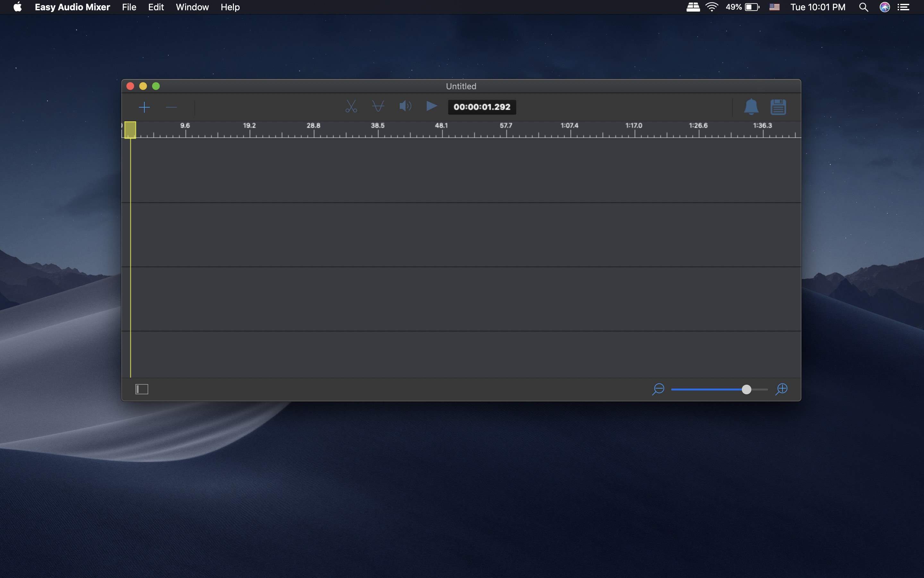Open Spotlight search in menu bar

coord(864,7)
